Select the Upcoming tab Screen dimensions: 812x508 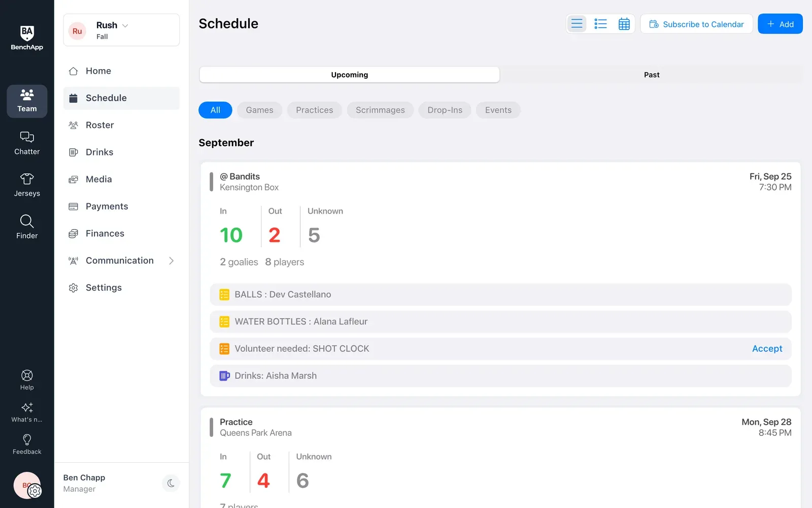pyautogui.click(x=349, y=75)
